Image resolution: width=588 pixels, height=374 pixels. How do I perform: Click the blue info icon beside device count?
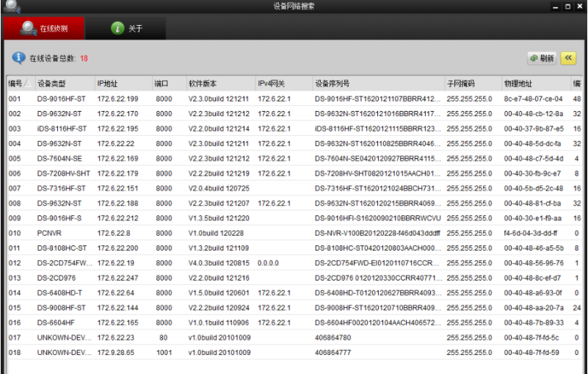pos(18,58)
